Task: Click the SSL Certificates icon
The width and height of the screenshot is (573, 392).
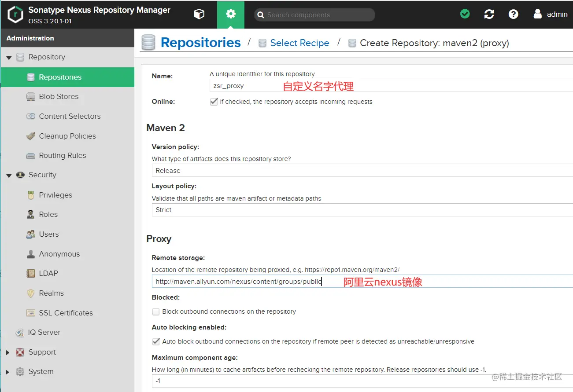Action: tap(31, 313)
